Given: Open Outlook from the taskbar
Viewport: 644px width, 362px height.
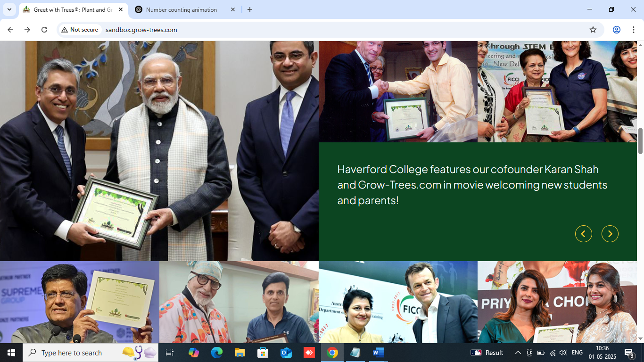Looking at the screenshot, I should coord(286,353).
